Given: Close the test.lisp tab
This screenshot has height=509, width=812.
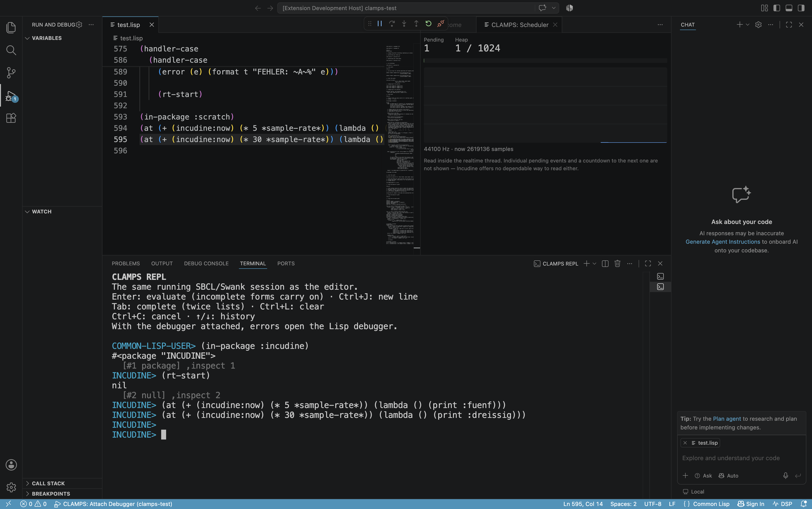Looking at the screenshot, I should 152,25.
